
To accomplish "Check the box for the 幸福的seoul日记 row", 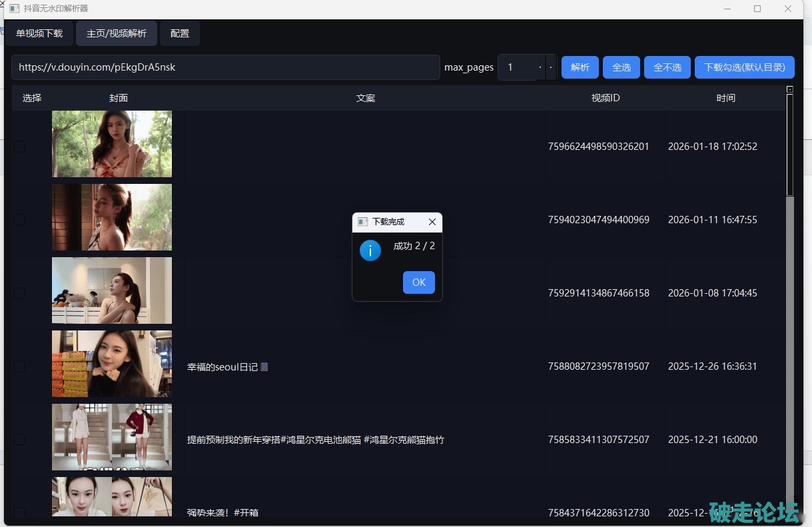I will (x=19, y=366).
